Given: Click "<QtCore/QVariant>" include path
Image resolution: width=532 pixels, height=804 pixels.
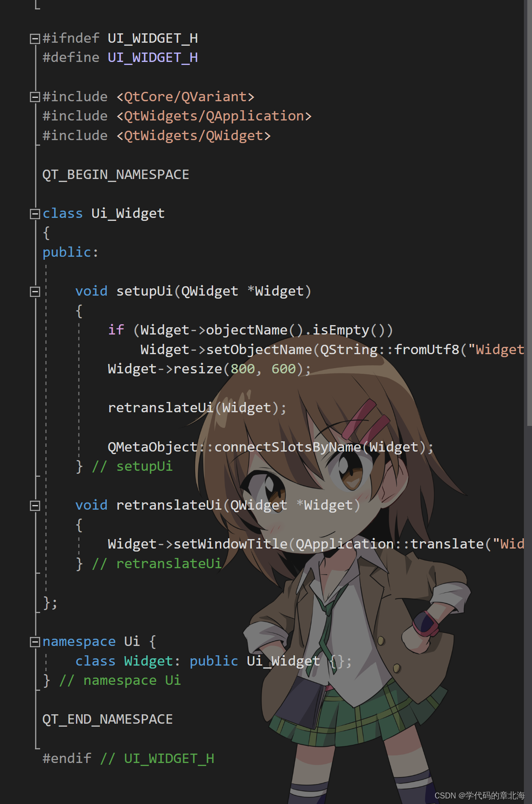Looking at the screenshot, I should coord(186,97).
